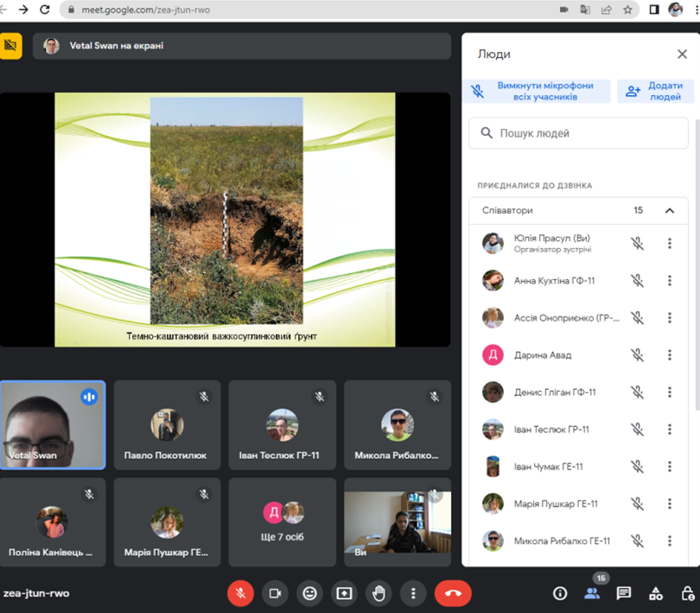Screen dimensions: 700x613
Task: Open three-dot more options in call bar
Action: click(413, 593)
